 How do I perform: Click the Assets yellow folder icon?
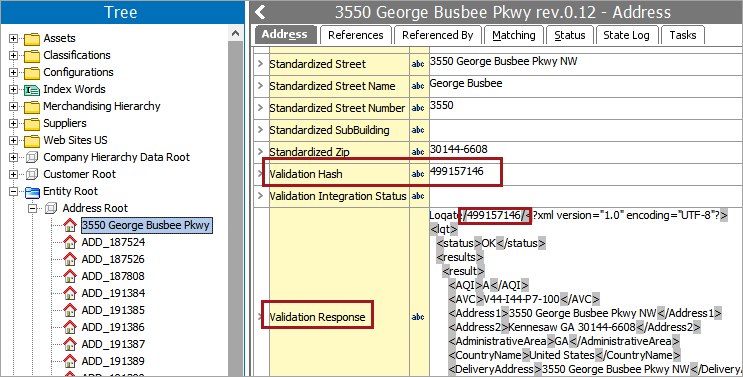pos(32,38)
